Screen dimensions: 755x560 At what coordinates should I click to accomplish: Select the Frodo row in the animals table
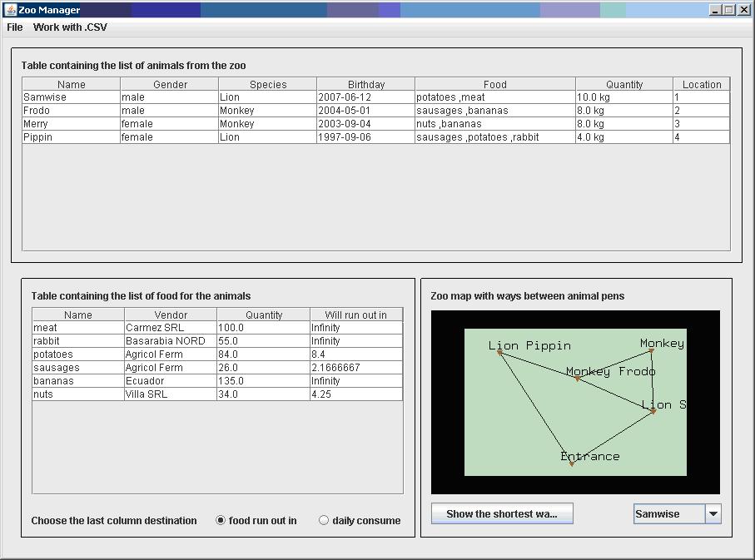pos(166,110)
